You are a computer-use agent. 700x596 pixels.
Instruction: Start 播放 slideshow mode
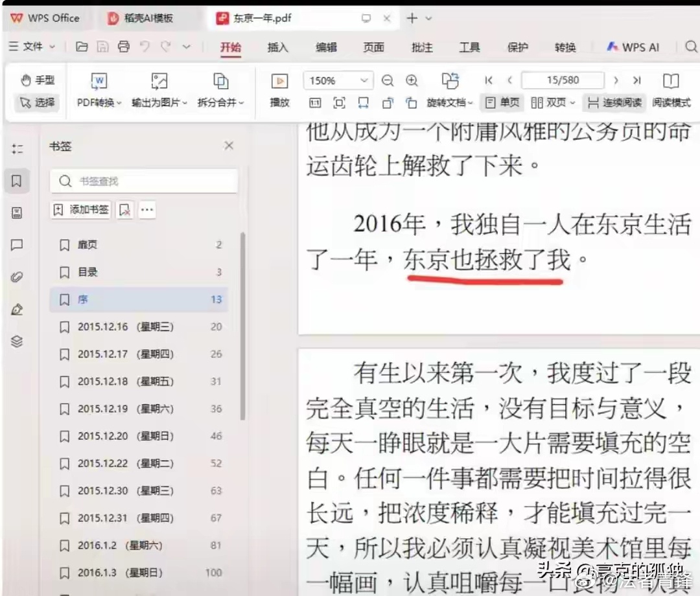point(280,91)
